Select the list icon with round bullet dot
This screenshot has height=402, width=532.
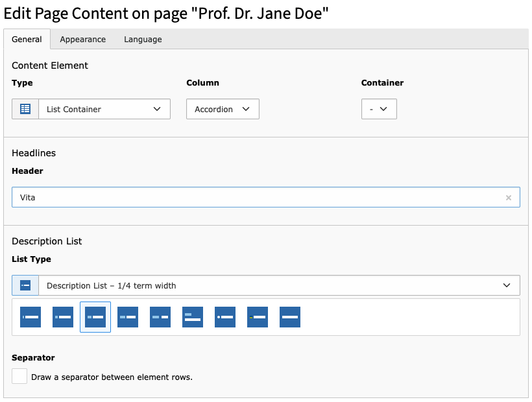(x=225, y=317)
